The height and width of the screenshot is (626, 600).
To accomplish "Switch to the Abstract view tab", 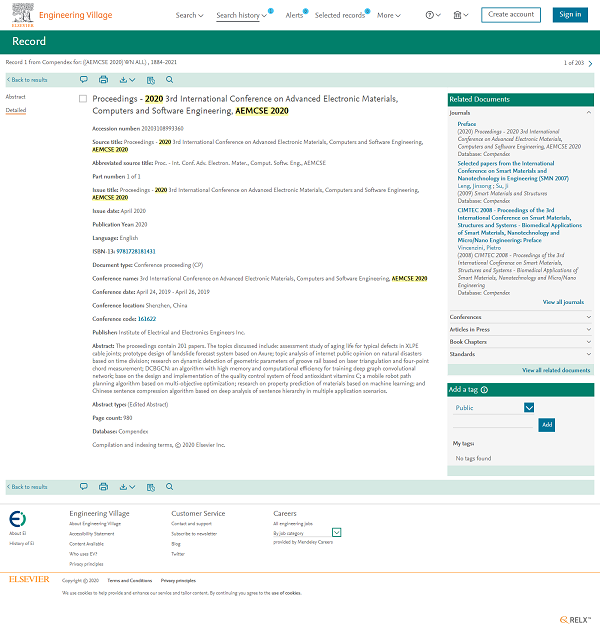I will 16,97.
